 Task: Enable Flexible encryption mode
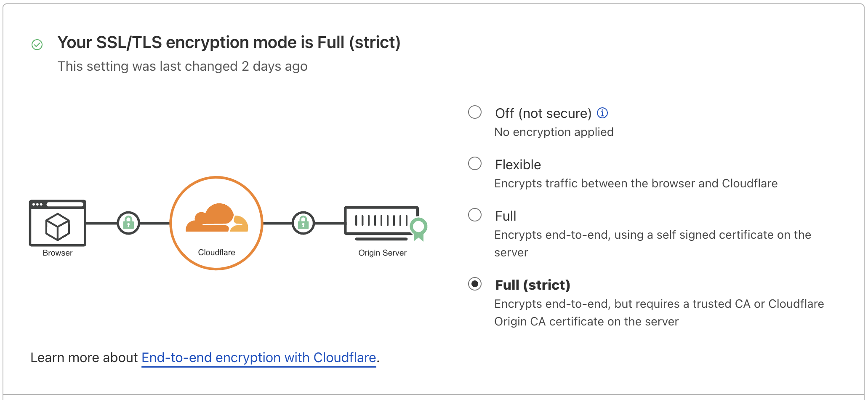tap(475, 164)
